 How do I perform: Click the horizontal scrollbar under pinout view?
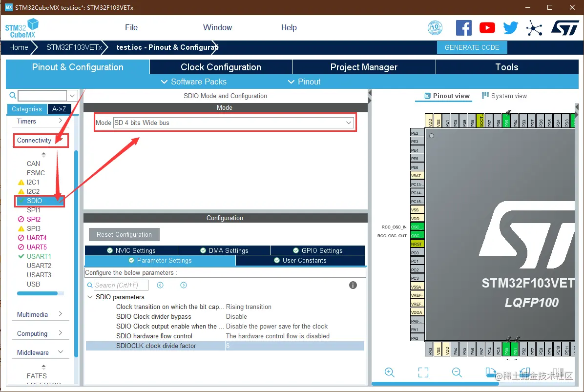pyautogui.click(x=435, y=383)
